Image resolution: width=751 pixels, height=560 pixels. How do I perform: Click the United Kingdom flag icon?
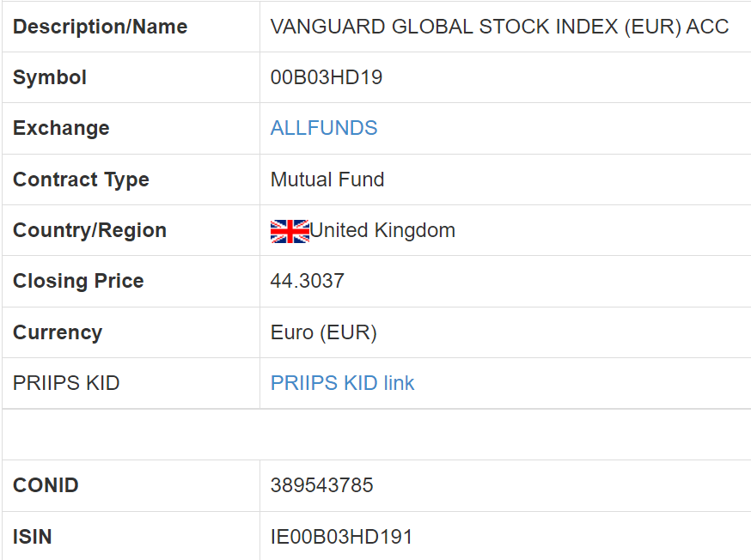[x=290, y=231]
